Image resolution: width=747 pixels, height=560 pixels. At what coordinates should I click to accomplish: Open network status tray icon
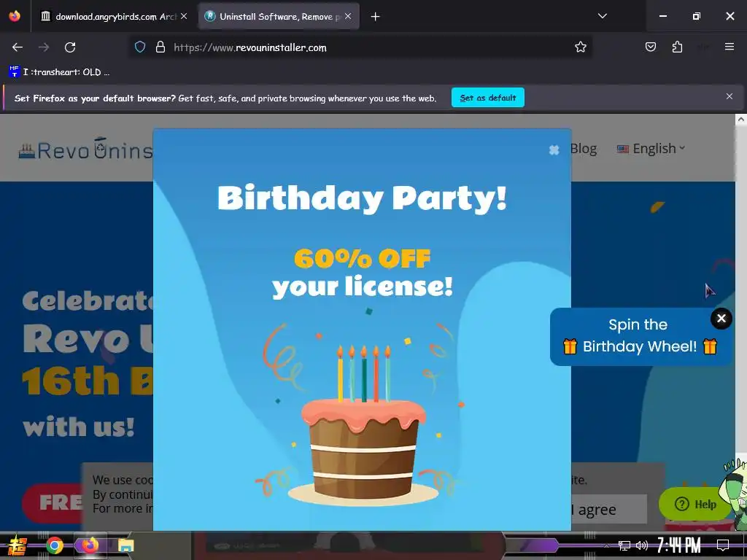tap(624, 545)
